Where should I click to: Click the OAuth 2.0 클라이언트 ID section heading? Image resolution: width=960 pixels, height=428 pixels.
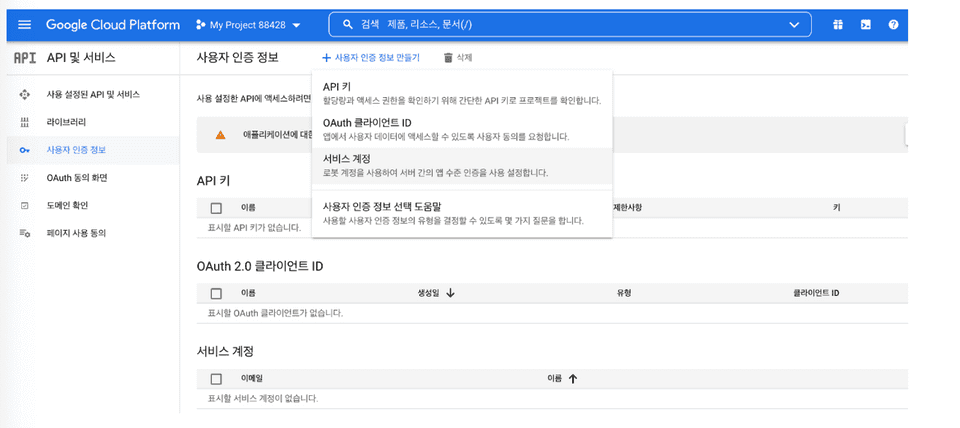point(260,266)
